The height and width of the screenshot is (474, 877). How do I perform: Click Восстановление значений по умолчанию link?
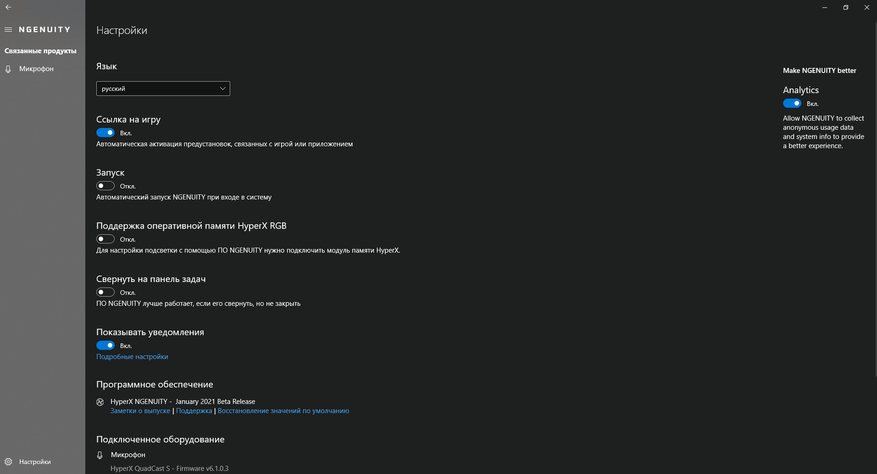(x=283, y=411)
